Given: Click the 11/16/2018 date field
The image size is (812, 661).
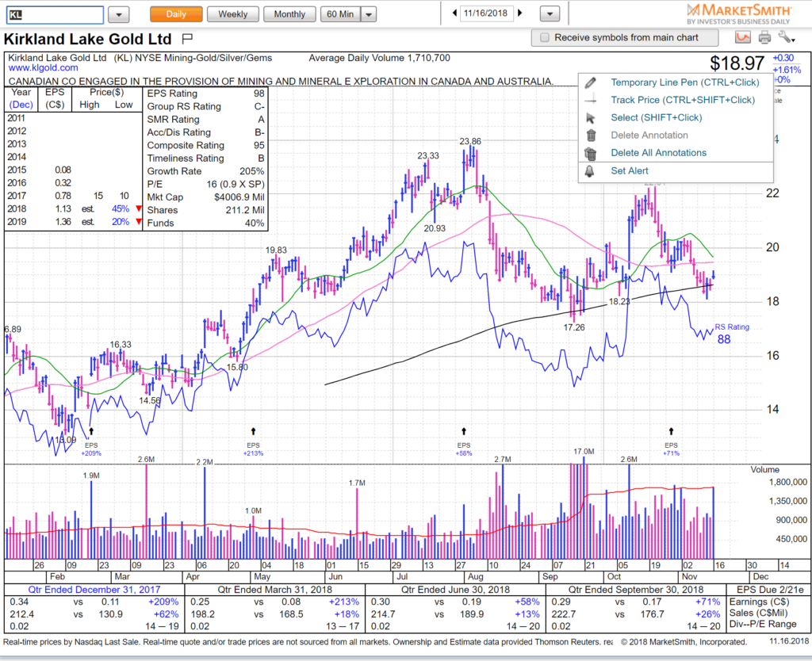Looking at the screenshot, I should point(486,13).
